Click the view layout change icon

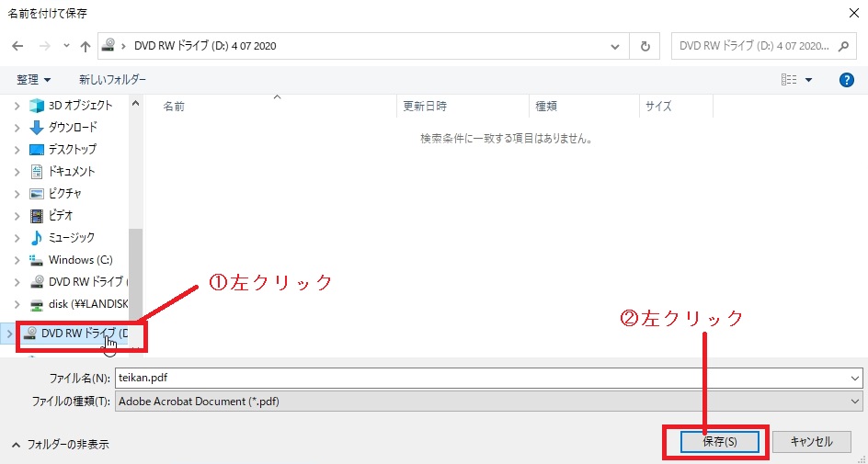(x=788, y=80)
